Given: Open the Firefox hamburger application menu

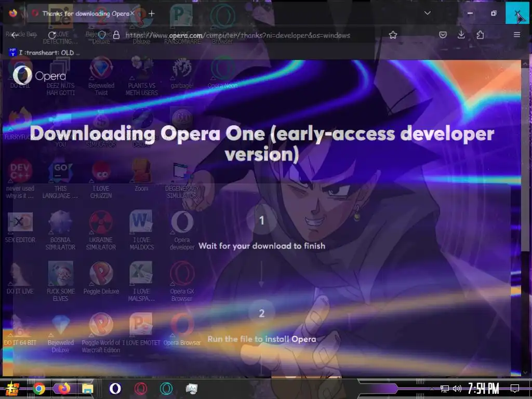Looking at the screenshot, I should coord(517,35).
